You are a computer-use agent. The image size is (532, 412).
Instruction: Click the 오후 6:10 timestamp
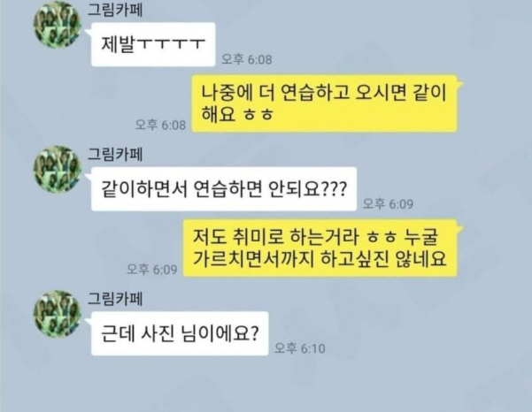coord(299,348)
